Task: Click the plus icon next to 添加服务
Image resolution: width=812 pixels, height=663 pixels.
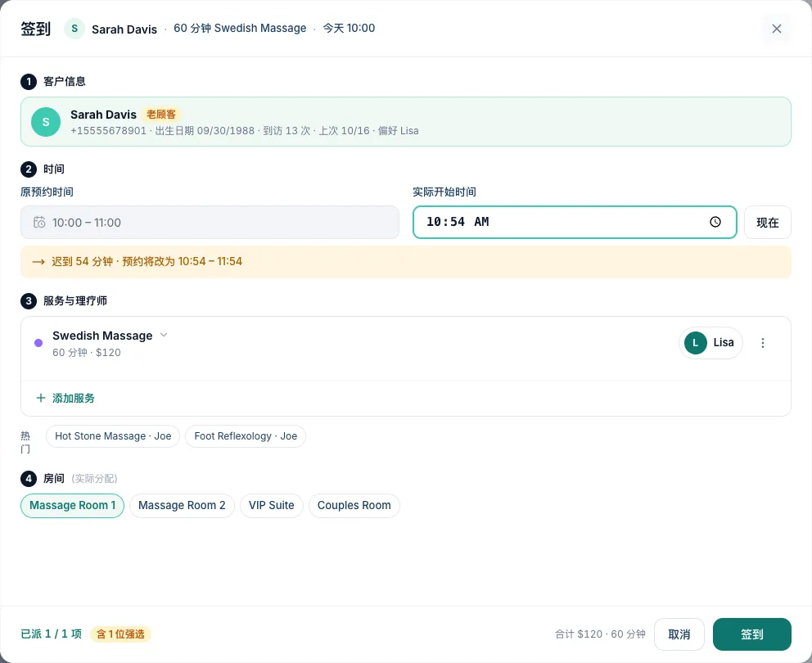Action: pyautogui.click(x=40, y=398)
